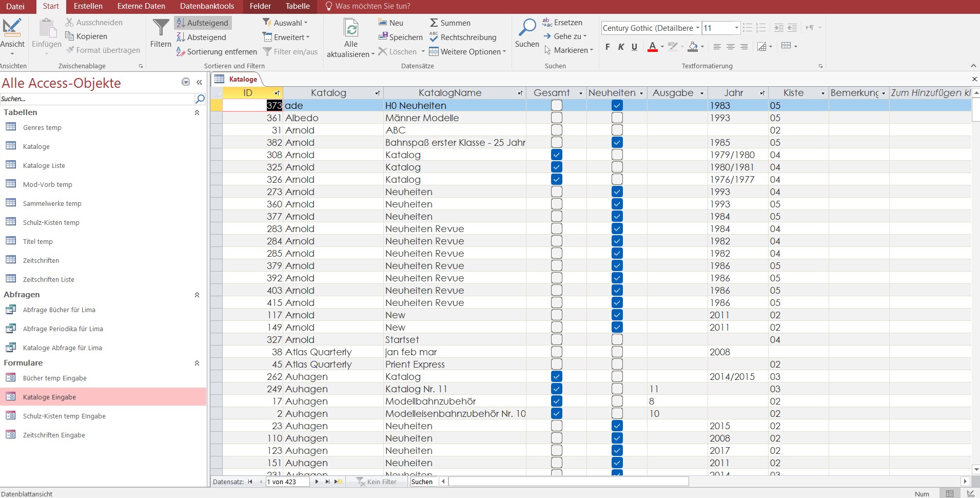
Task: Uncheck Neuheiten for H0 Neuheiten row
Action: 617,105
